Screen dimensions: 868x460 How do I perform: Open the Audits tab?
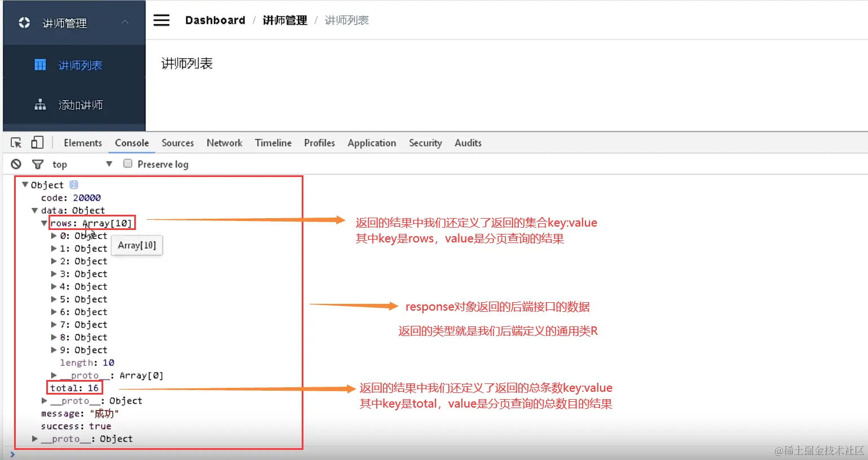click(x=468, y=143)
